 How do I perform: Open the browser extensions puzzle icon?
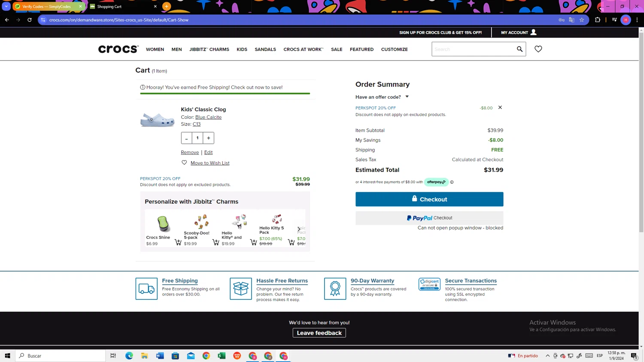pos(598,20)
